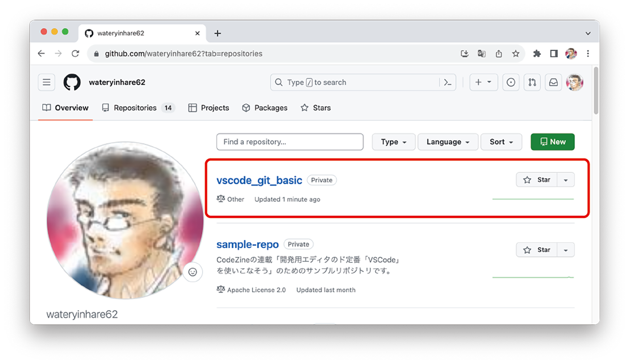Open the Create new plus dropdown
The image size is (630, 364).
coord(484,82)
